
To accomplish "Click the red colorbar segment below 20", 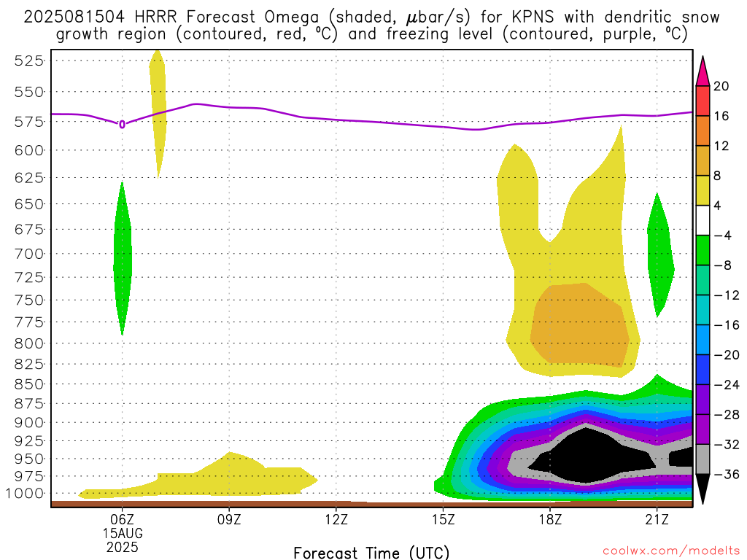I will pyautogui.click(x=703, y=101).
